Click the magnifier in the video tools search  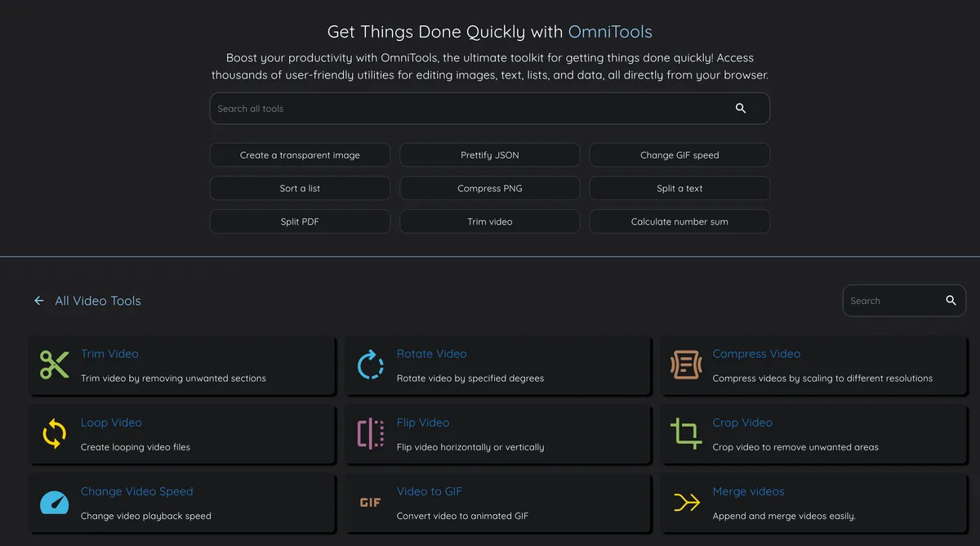tap(951, 300)
